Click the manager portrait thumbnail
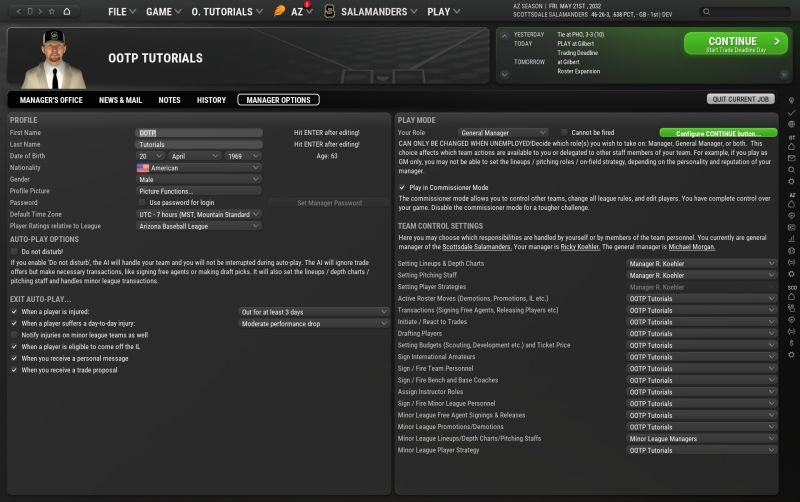Screen dimensions: 800x502 (x=54, y=59)
